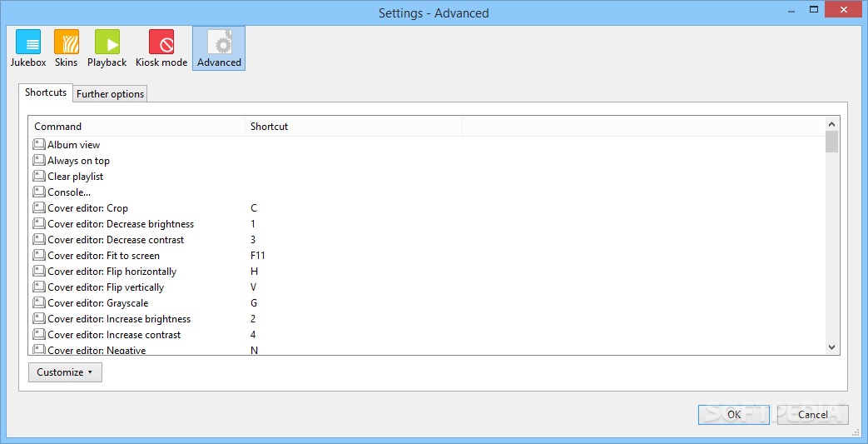Click shortcut value "V" for Flip vertically
Image resolution: width=868 pixels, height=444 pixels.
[254, 287]
